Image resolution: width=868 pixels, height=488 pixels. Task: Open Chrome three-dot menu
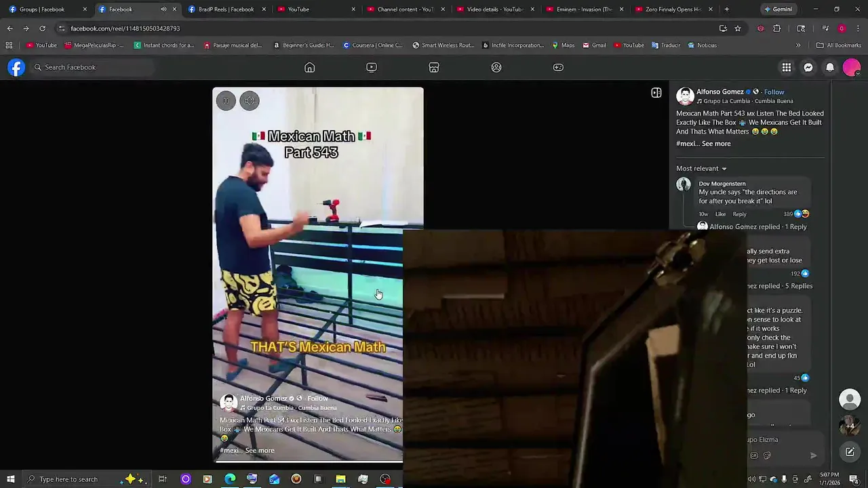859,28
